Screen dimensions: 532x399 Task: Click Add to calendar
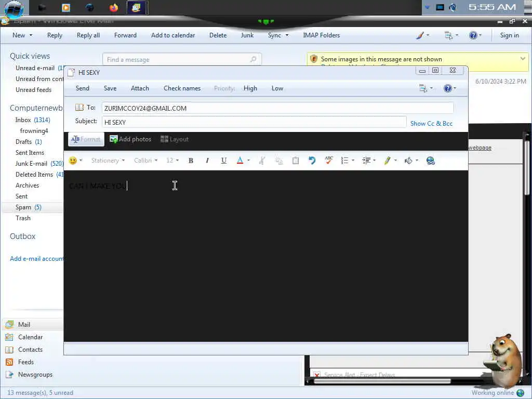[173, 35]
